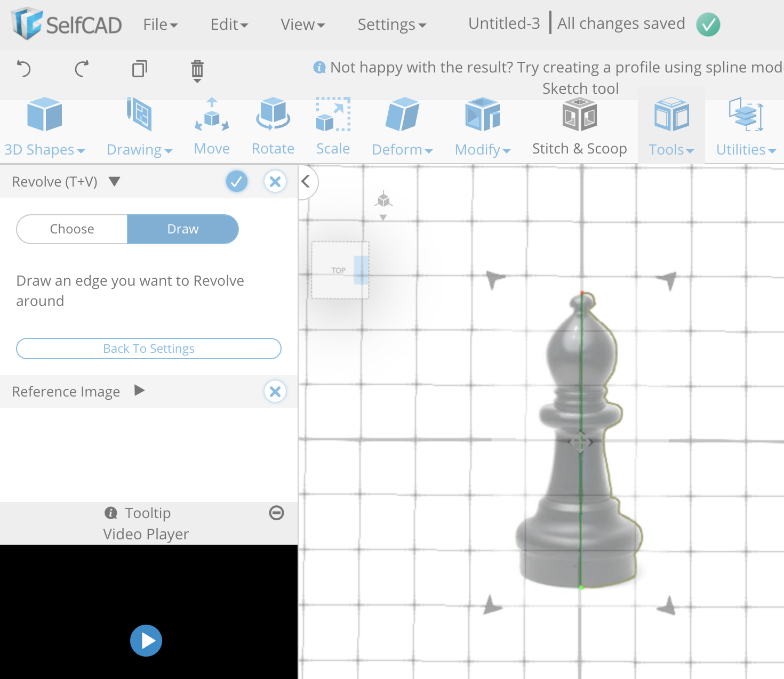Viewport: 784px width, 679px height.
Task: Open the Modify tool menu
Action: click(483, 127)
